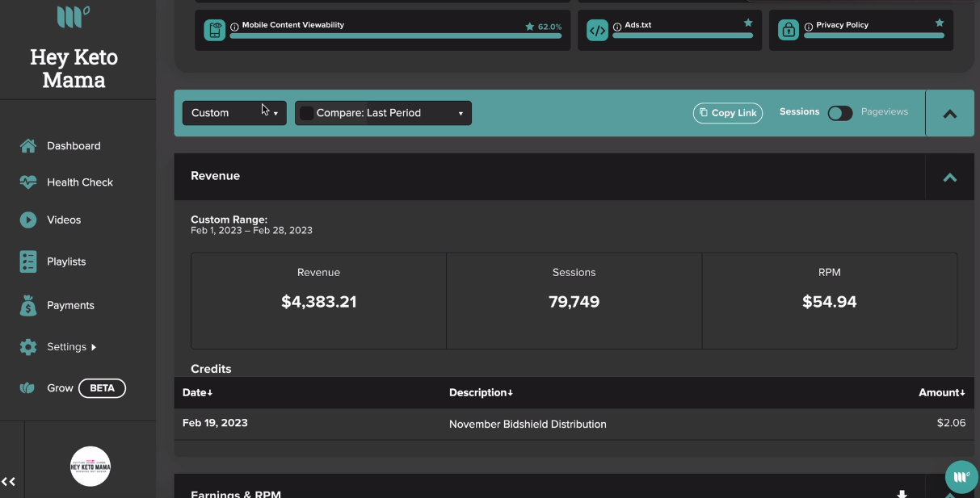Click the Grow leaf icon

27,388
